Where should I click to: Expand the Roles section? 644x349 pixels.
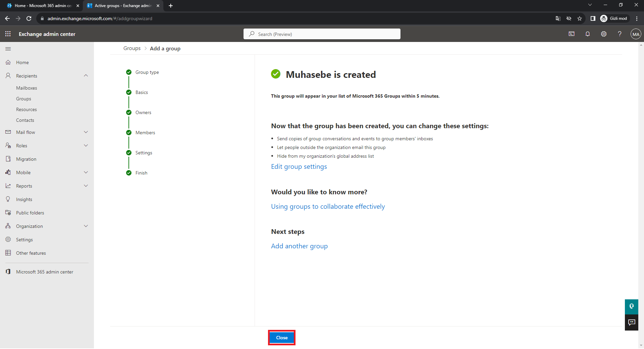(x=86, y=146)
